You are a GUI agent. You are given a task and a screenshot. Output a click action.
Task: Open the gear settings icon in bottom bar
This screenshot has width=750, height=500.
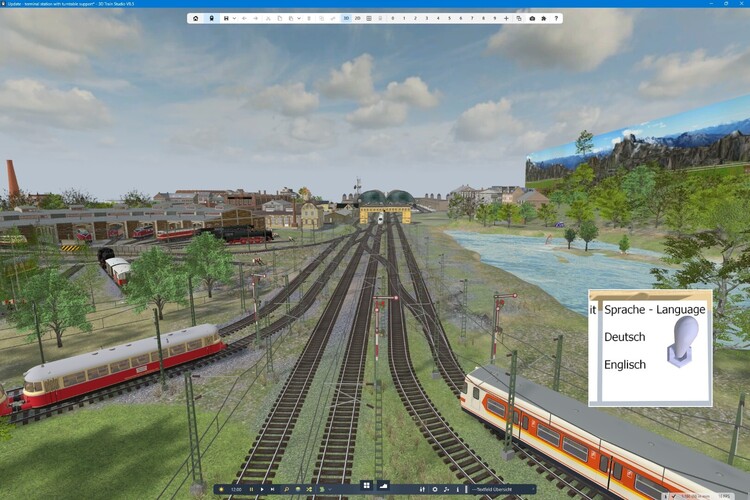(x=435, y=489)
